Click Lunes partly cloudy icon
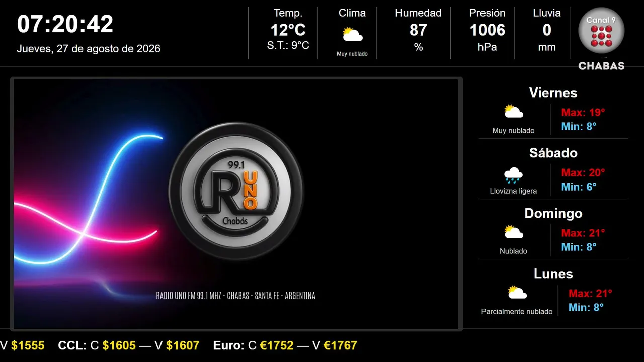 [x=517, y=292]
